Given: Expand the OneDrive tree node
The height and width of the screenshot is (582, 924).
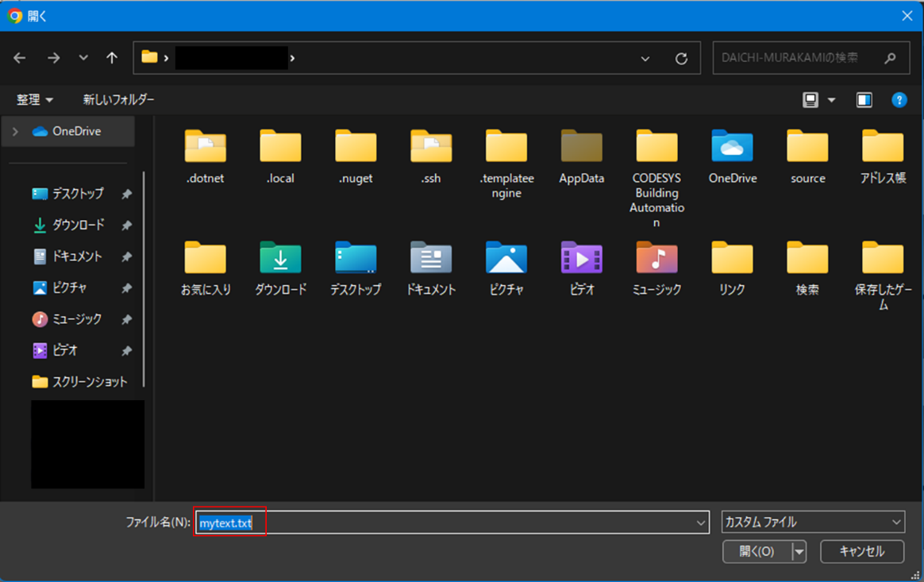Looking at the screenshot, I should click(x=15, y=132).
